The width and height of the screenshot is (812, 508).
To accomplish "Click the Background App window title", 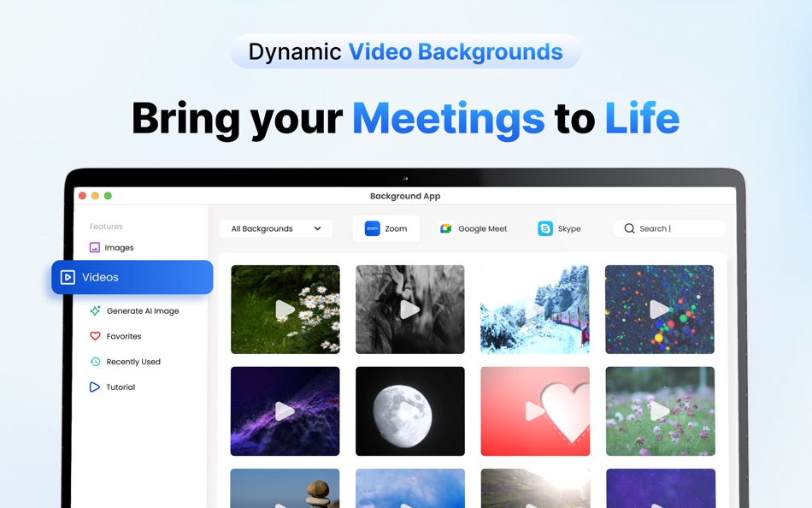I will click(x=405, y=196).
